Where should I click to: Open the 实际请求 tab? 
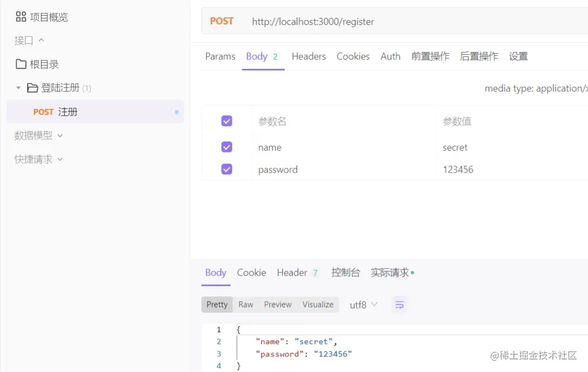(392, 272)
